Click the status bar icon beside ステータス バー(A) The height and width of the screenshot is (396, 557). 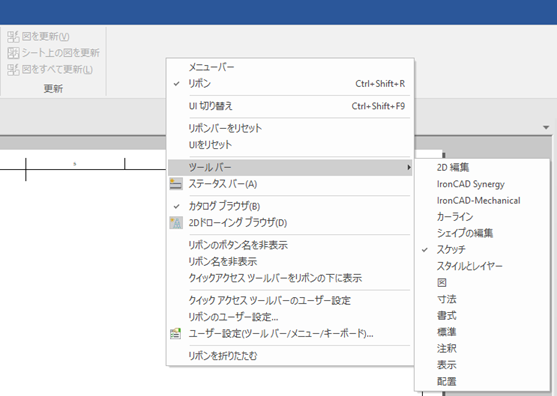[176, 184]
